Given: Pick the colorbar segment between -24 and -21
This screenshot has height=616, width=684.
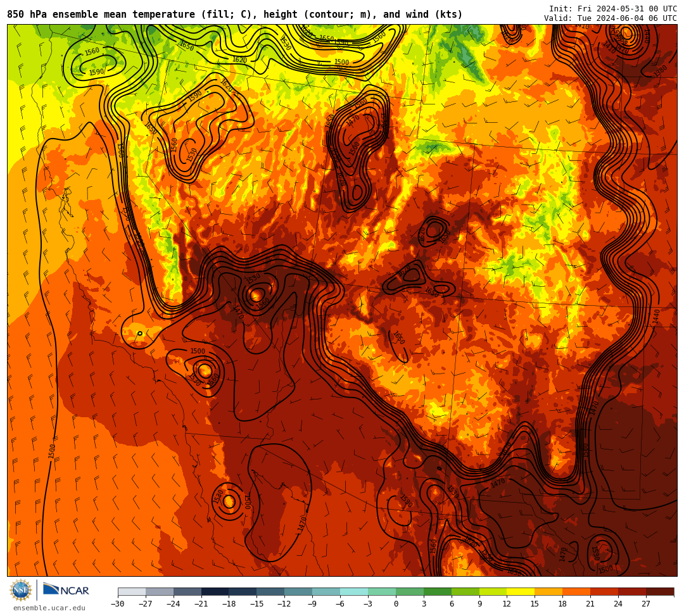Looking at the screenshot, I should pos(187,591).
